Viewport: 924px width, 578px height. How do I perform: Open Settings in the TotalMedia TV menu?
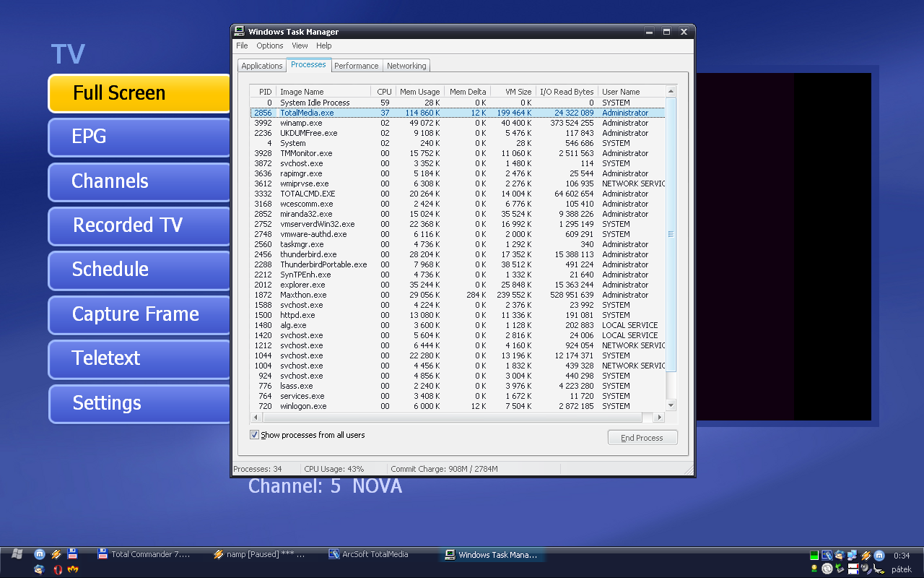pyautogui.click(x=139, y=403)
